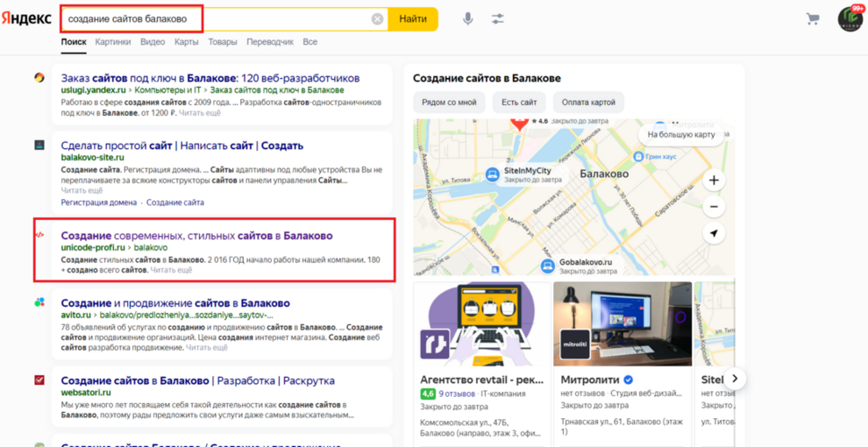Screen dimensions: 868x447
Task: Click the mitroliti logo badge
Action: [x=574, y=344]
